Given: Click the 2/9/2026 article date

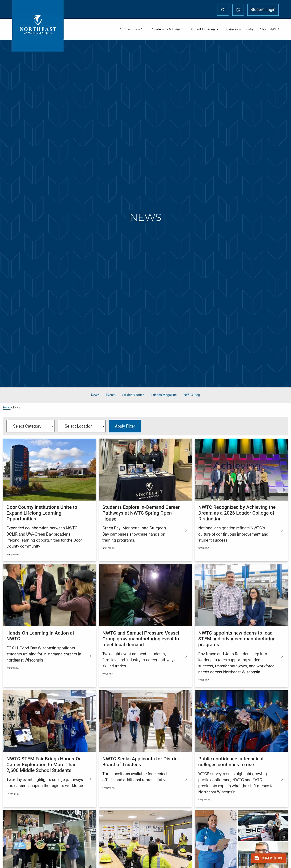Looking at the screenshot, I should tap(108, 674).
